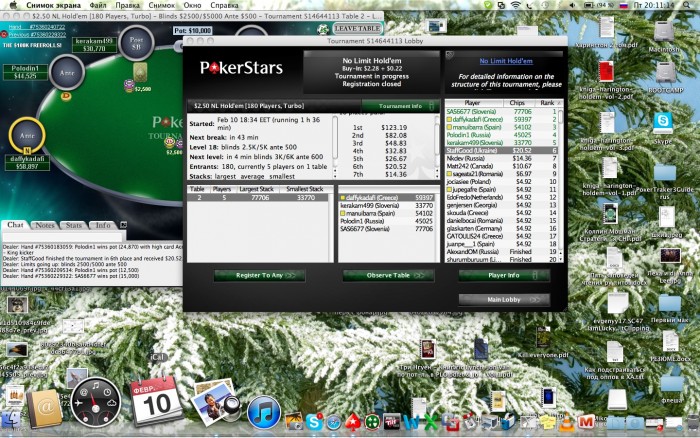Open iTunes in the Dock
Image resolution: width=700 pixels, height=438 pixels.
tap(263, 412)
